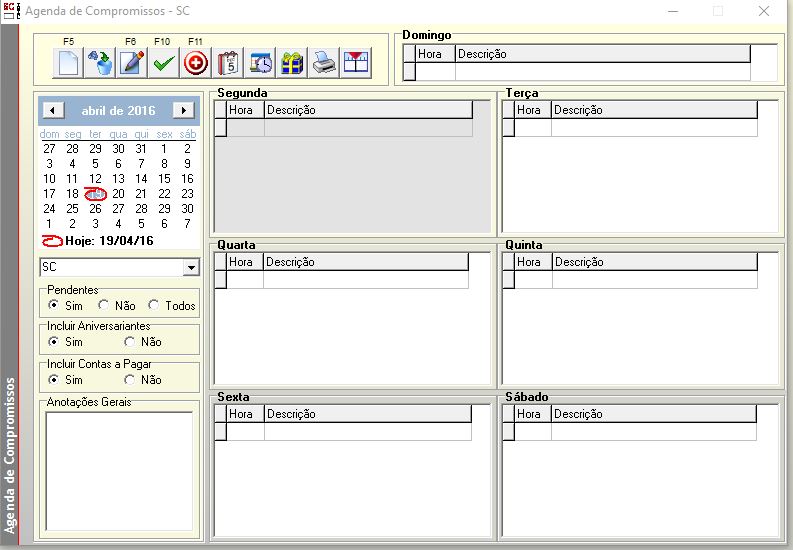Click the new blank page icon (F5)

click(68, 63)
